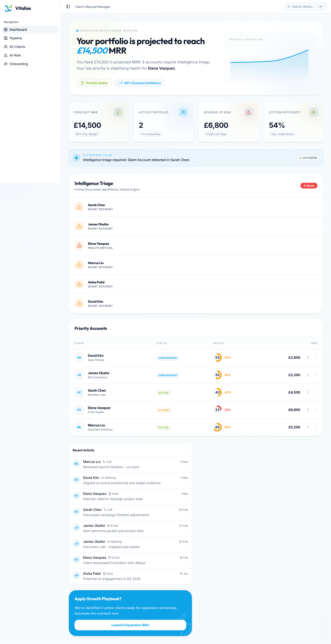The width and height of the screenshot is (331, 644).
Task: Click the Launch Expansion Blitz button
Action: coord(130,625)
